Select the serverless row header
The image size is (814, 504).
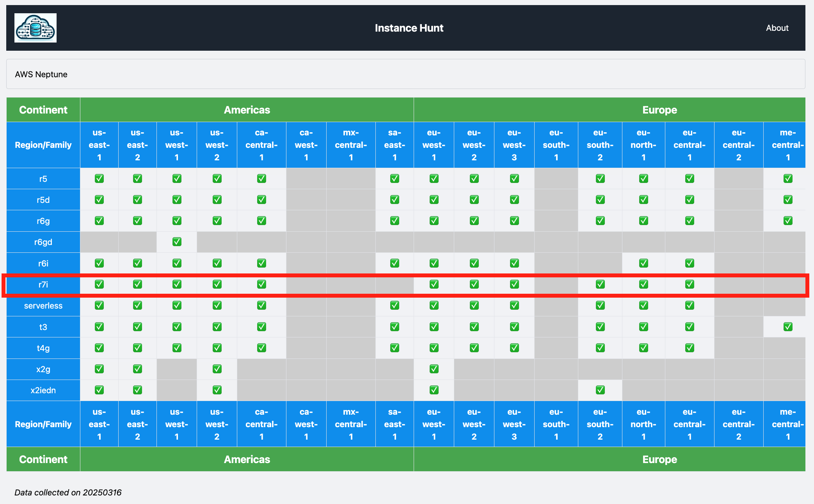click(43, 305)
